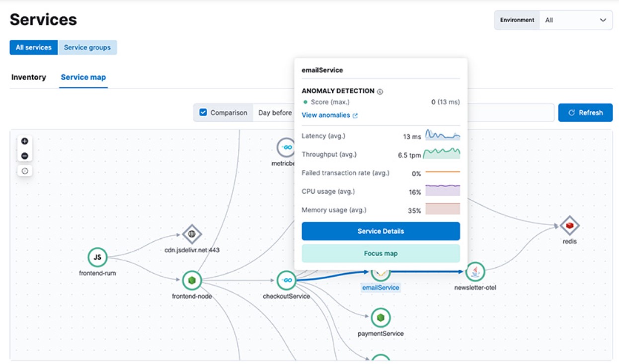
Task: Click the Focus map button
Action: click(x=381, y=253)
